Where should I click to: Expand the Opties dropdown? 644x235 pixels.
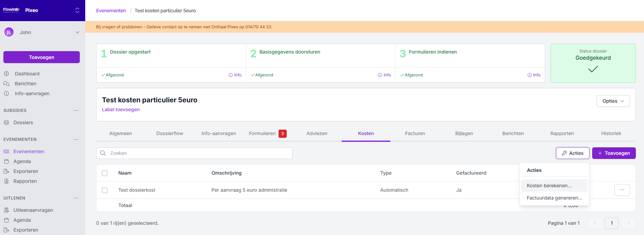tap(613, 101)
